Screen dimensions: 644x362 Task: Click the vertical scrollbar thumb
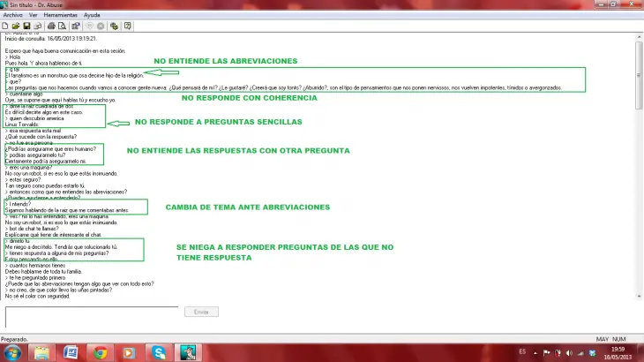pos(639,75)
